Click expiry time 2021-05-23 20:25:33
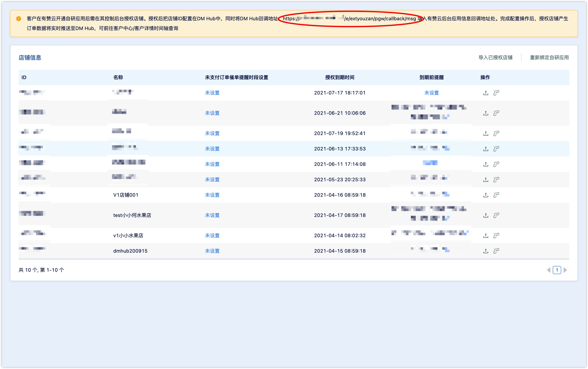The height and width of the screenshot is (369, 588). pos(340,179)
